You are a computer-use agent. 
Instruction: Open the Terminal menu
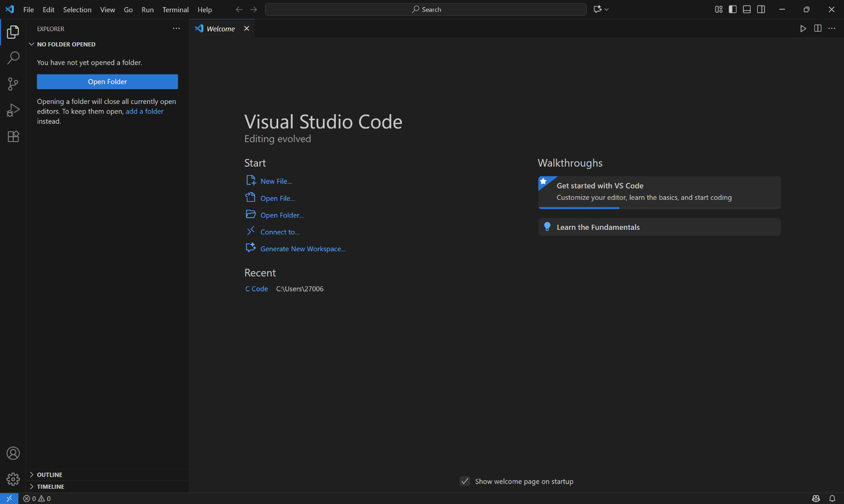(175, 10)
